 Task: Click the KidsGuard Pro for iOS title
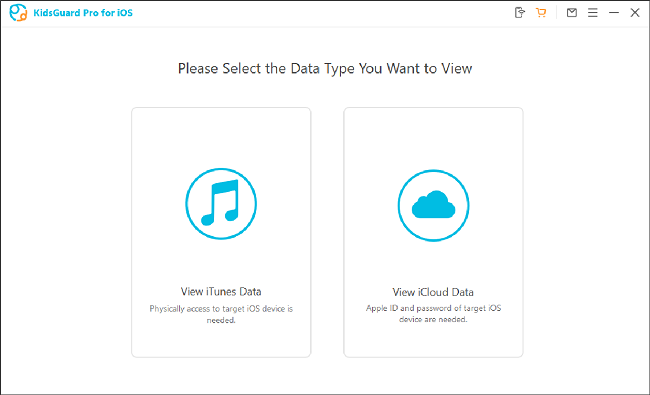coord(83,13)
